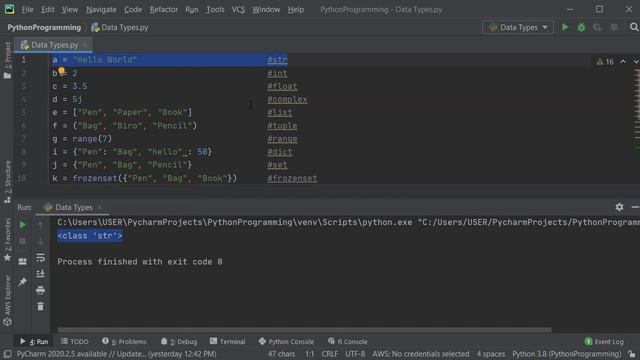This screenshot has width=640, height=360.
Task: Hide the Run panel with minus icon
Action: click(x=635, y=207)
